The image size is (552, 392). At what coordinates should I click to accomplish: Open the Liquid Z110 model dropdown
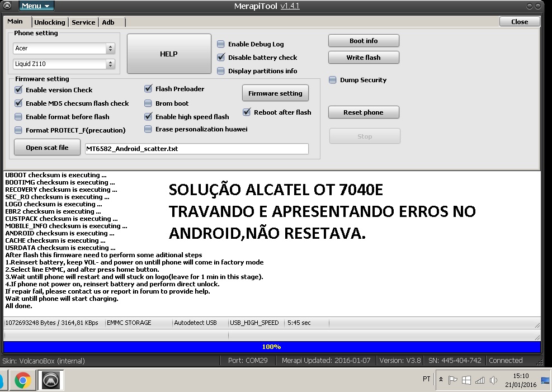tap(64, 64)
